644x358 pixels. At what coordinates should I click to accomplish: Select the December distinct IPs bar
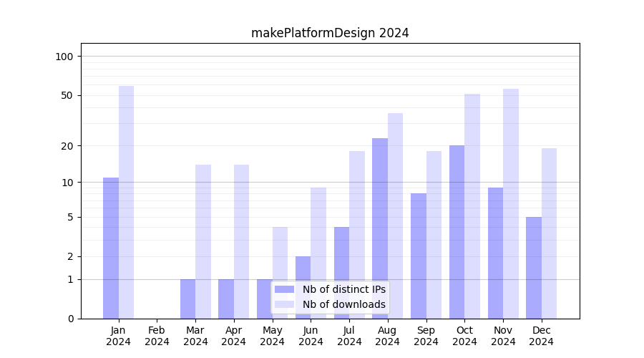pyautogui.click(x=534, y=268)
